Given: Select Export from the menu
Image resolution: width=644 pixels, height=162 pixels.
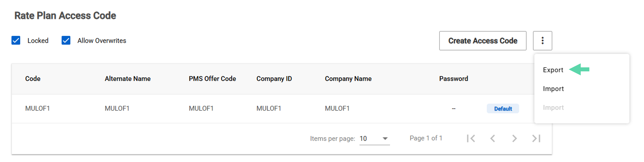Looking at the screenshot, I should [553, 70].
